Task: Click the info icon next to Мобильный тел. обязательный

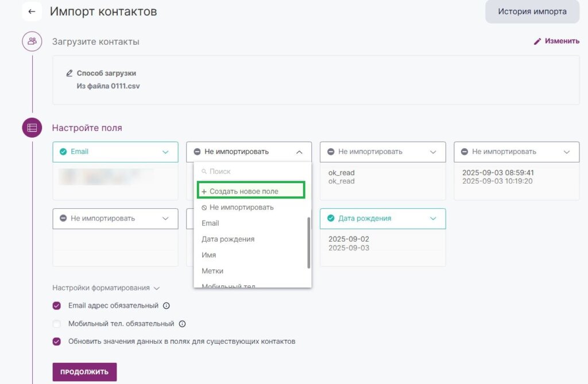Action: (182, 324)
